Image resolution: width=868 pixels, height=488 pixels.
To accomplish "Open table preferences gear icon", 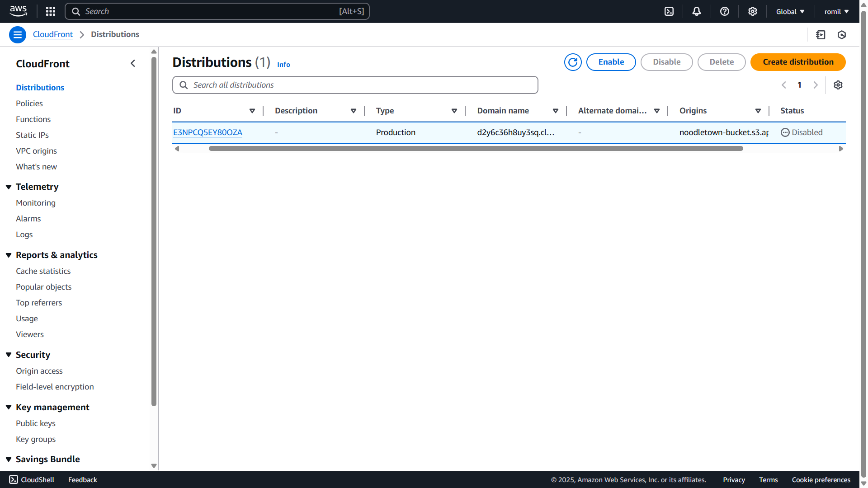I will tap(838, 85).
